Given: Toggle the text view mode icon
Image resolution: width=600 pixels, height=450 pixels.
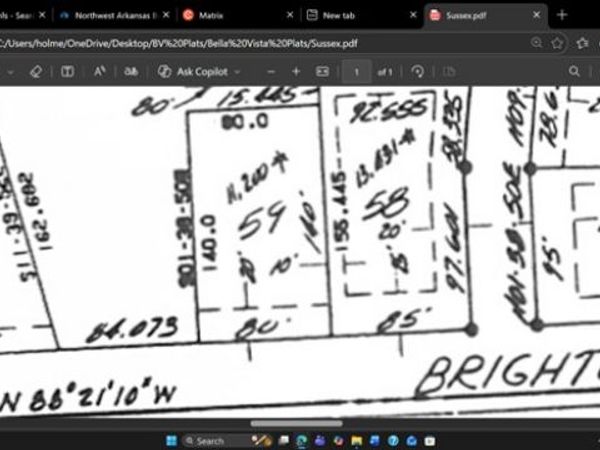Looking at the screenshot, I should (x=67, y=72).
